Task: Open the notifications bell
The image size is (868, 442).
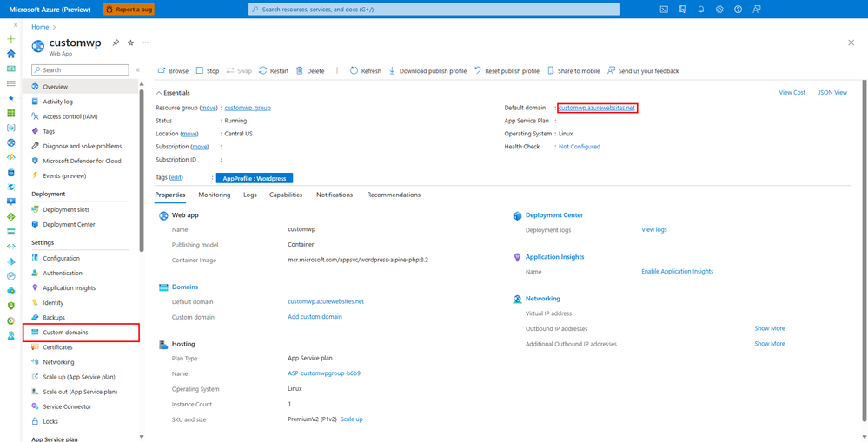Action: click(701, 9)
